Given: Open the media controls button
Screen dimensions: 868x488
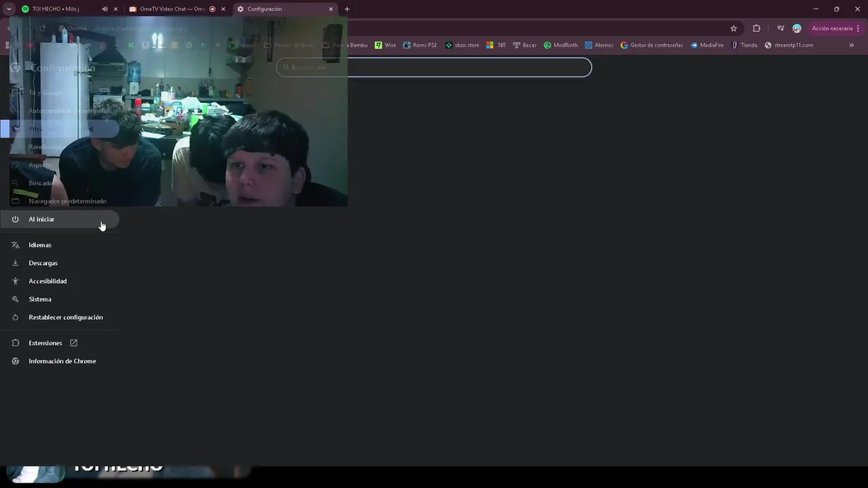Looking at the screenshot, I should pyautogui.click(x=781, y=28).
